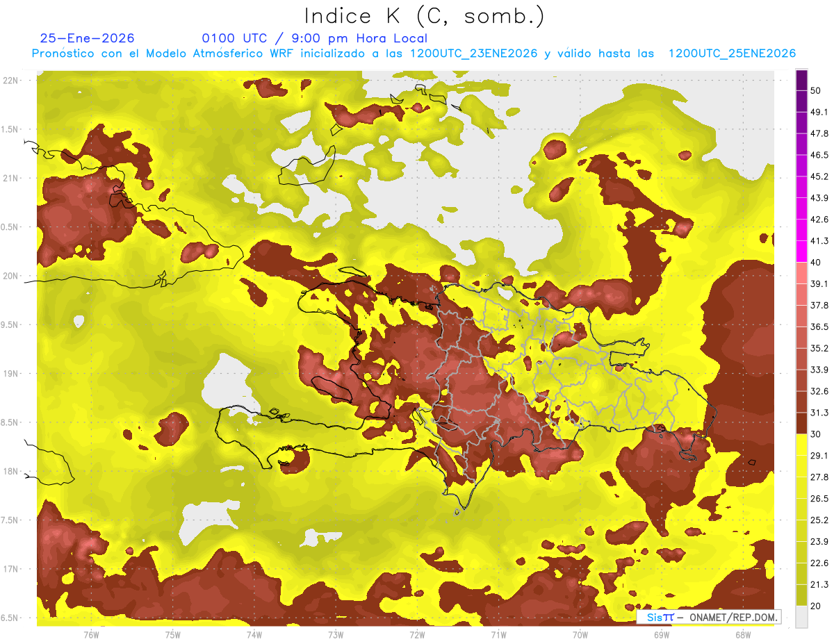Click the "18N" latitude label
The image size is (834, 644).
tap(11, 471)
